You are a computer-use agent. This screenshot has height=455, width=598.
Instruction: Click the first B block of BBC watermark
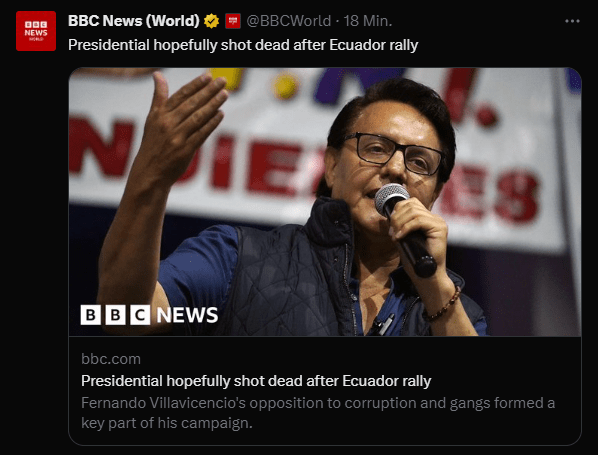click(91, 315)
